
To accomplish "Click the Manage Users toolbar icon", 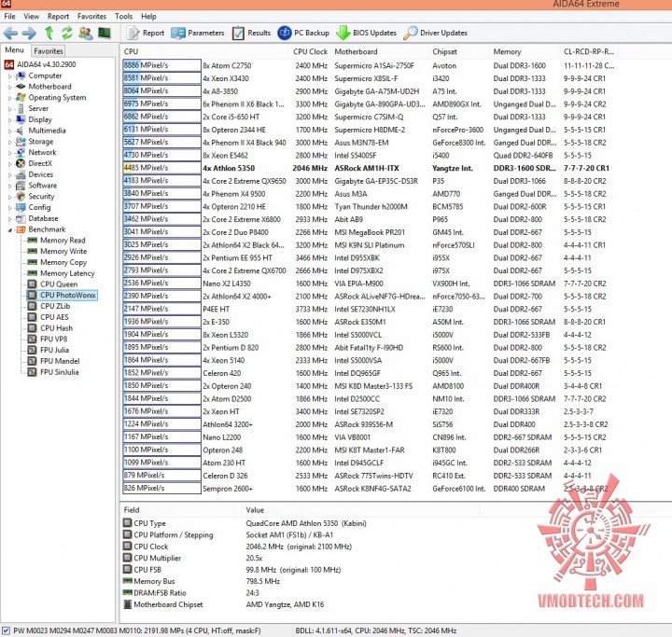I will pos(86,33).
